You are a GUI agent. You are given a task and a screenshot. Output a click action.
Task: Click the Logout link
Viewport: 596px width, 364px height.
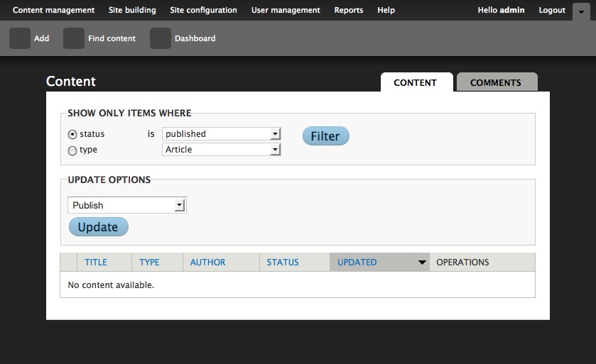point(552,10)
